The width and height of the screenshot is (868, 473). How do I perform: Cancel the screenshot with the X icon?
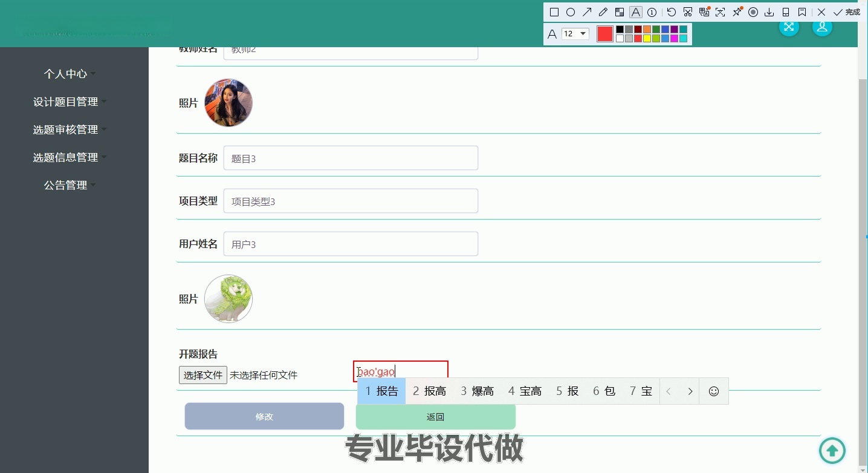point(821,12)
